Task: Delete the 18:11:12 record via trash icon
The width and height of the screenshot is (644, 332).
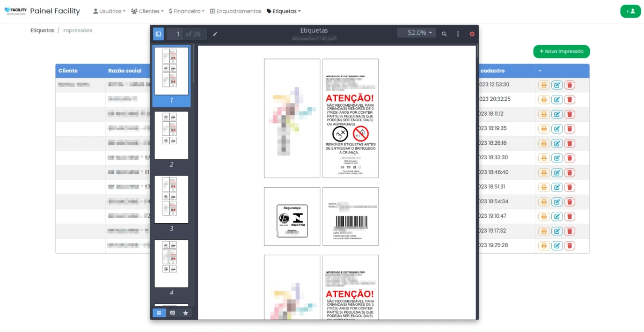Action: click(x=569, y=114)
